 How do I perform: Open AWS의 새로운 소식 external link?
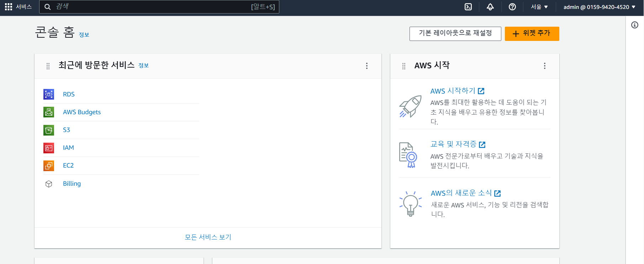(466, 193)
